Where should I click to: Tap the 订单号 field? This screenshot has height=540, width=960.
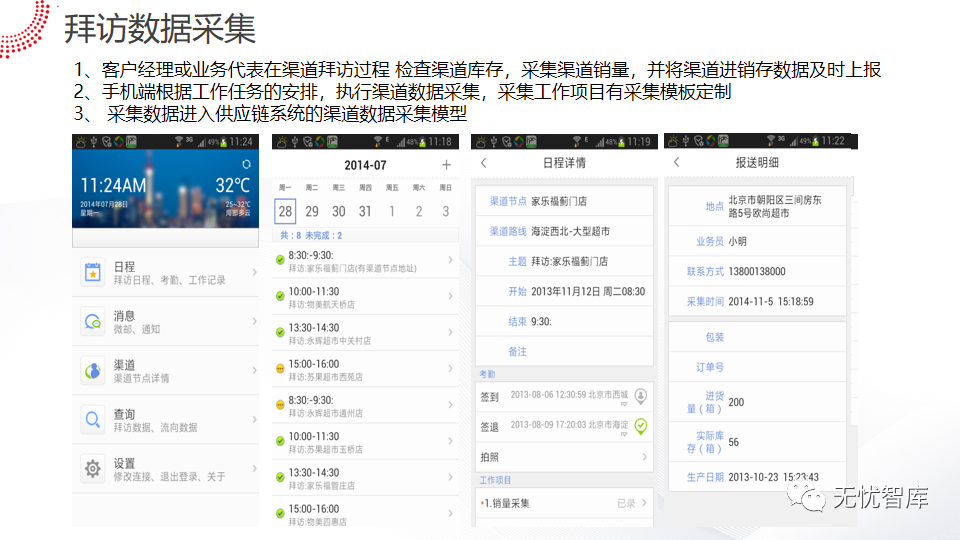pyautogui.click(x=757, y=367)
